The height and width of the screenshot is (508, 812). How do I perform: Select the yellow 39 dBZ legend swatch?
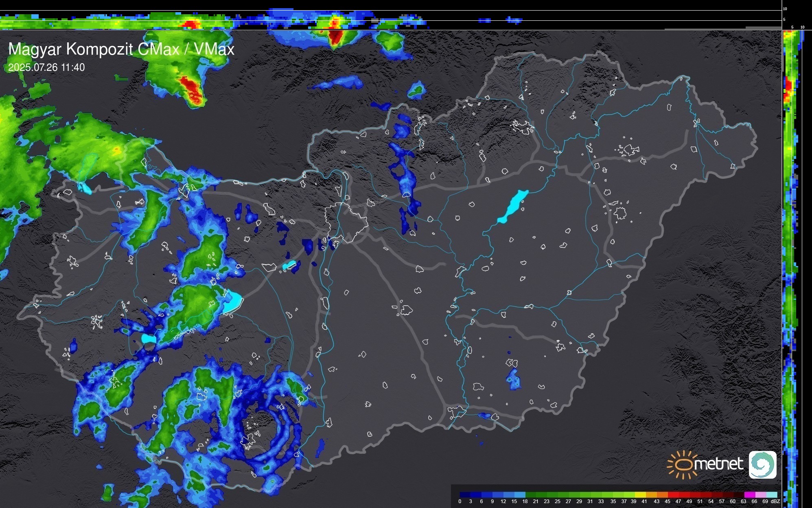[641, 495]
